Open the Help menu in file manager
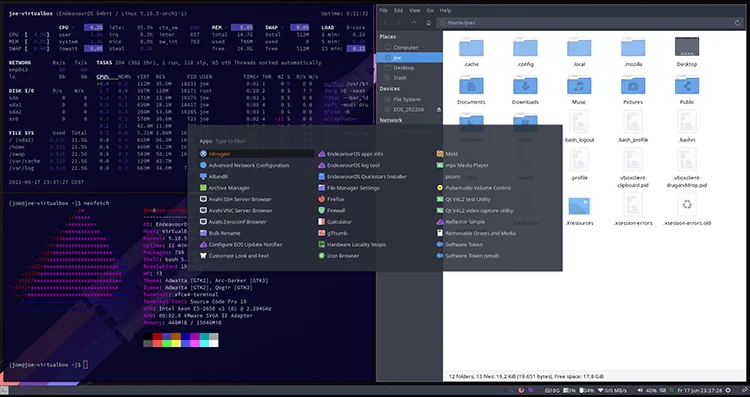 [x=445, y=11]
